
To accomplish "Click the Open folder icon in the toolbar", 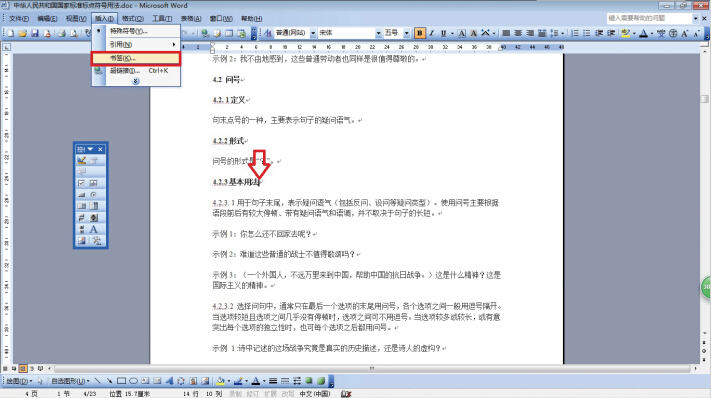I will (23, 33).
